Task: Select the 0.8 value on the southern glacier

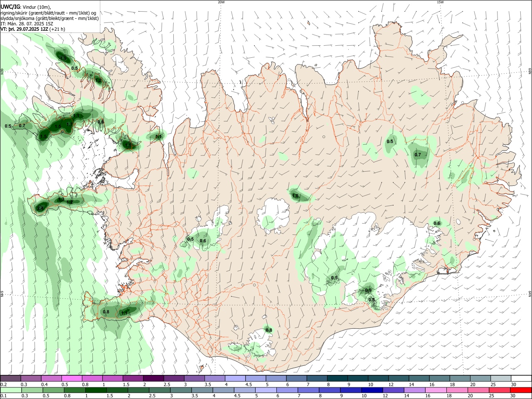Action: click(x=269, y=330)
